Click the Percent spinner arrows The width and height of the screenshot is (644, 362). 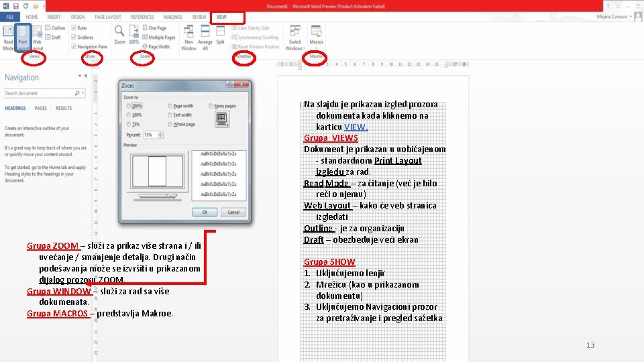pos(160,135)
